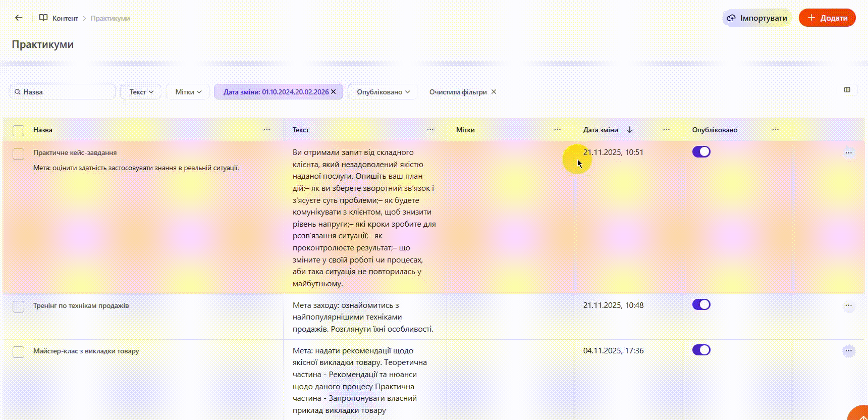Check the select-all header checkbox
The width and height of the screenshot is (868, 420).
[19, 131]
